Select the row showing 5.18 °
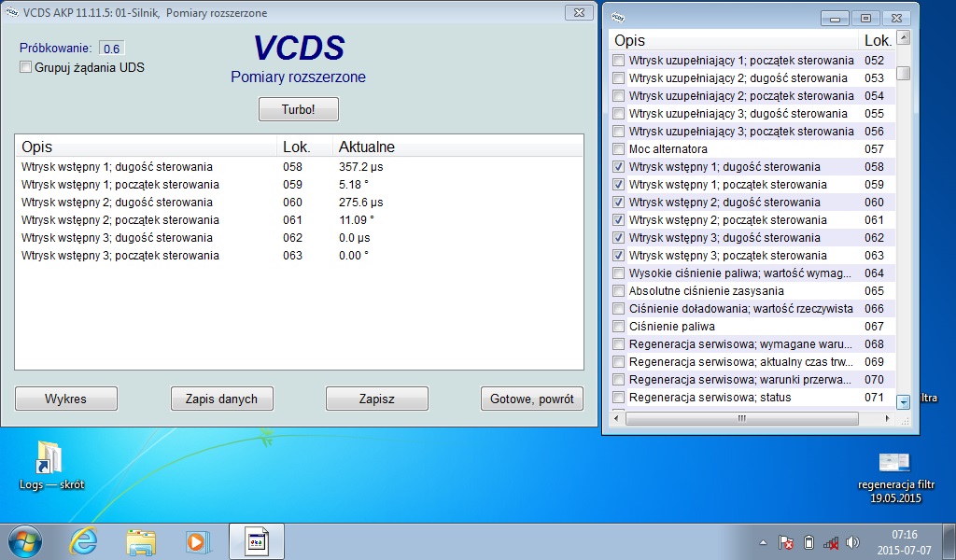956x560 pixels. pos(299,184)
